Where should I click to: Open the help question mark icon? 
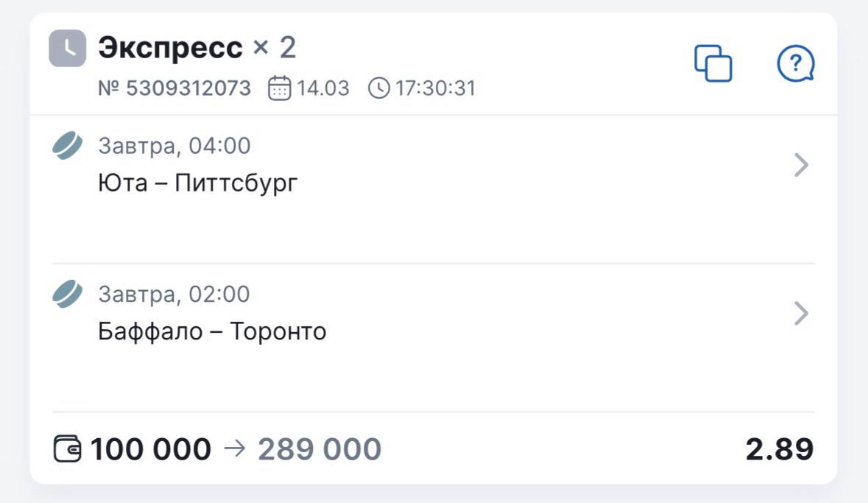pyautogui.click(x=796, y=63)
